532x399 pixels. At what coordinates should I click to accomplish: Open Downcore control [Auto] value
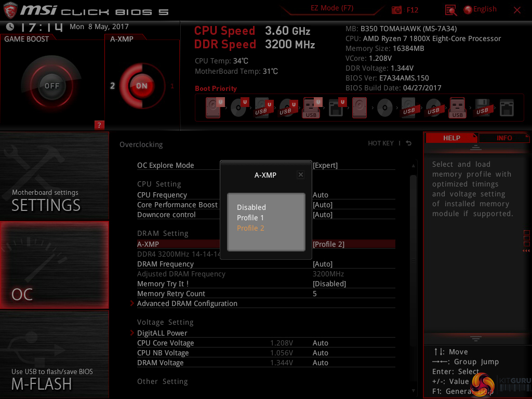point(323,215)
